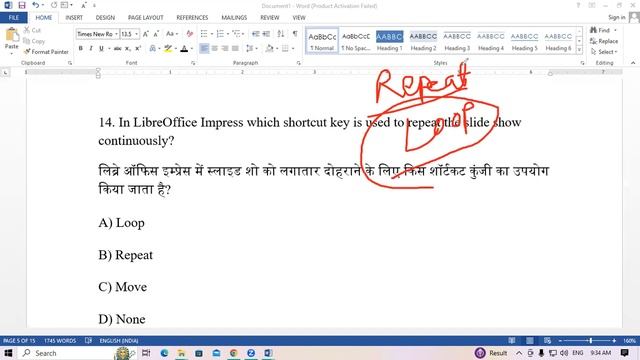
Task: Align text left
Action: [x=204, y=49]
